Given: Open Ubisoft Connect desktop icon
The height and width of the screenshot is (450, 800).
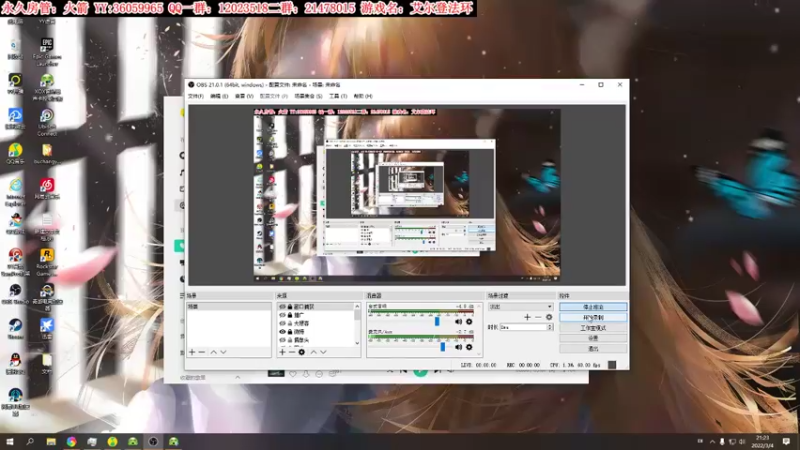Looking at the screenshot, I should point(47,122).
